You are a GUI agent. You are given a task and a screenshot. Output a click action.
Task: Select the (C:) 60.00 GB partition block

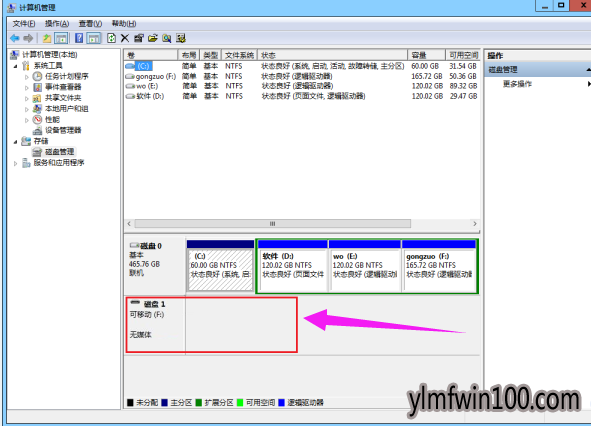tap(220, 266)
